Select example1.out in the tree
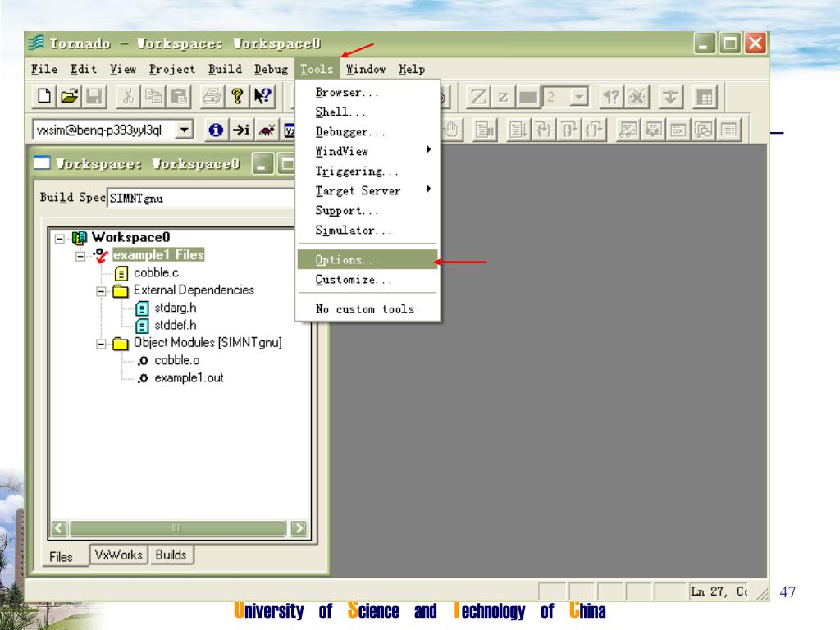The image size is (840, 630). (189, 378)
